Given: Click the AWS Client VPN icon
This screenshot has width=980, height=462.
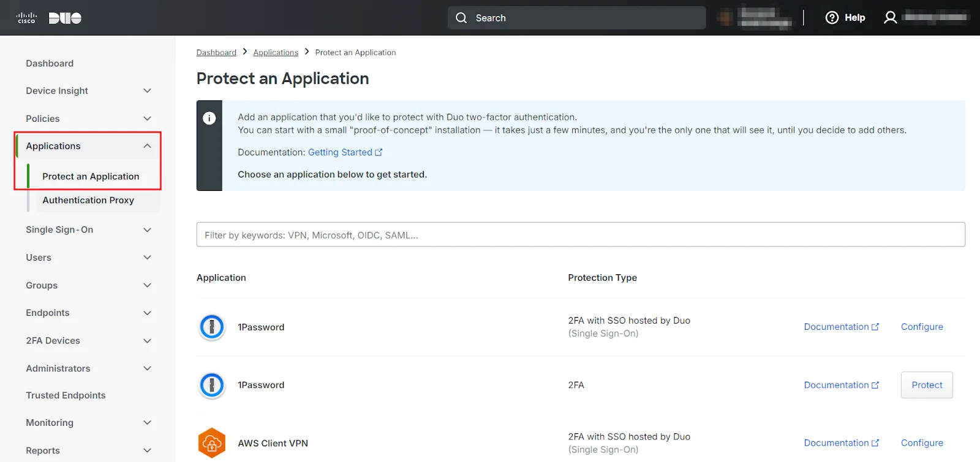Looking at the screenshot, I should pyautogui.click(x=212, y=443).
